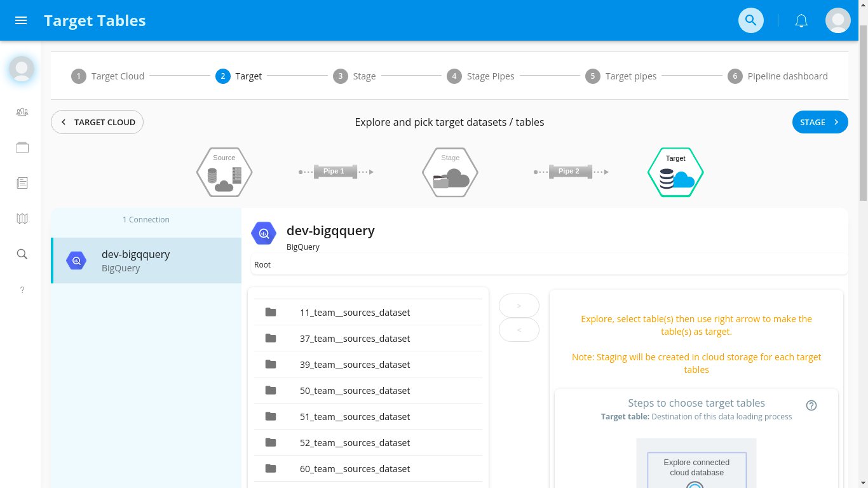Click folder icon for 60_team__sources_dataset
Viewport: 868px width, 488px height.
(x=271, y=468)
